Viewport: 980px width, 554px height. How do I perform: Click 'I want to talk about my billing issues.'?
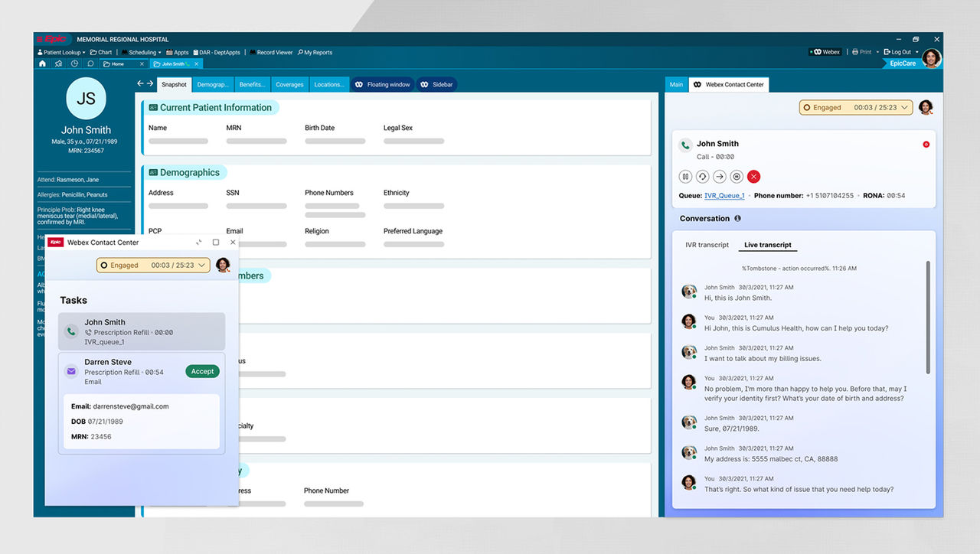click(x=763, y=358)
